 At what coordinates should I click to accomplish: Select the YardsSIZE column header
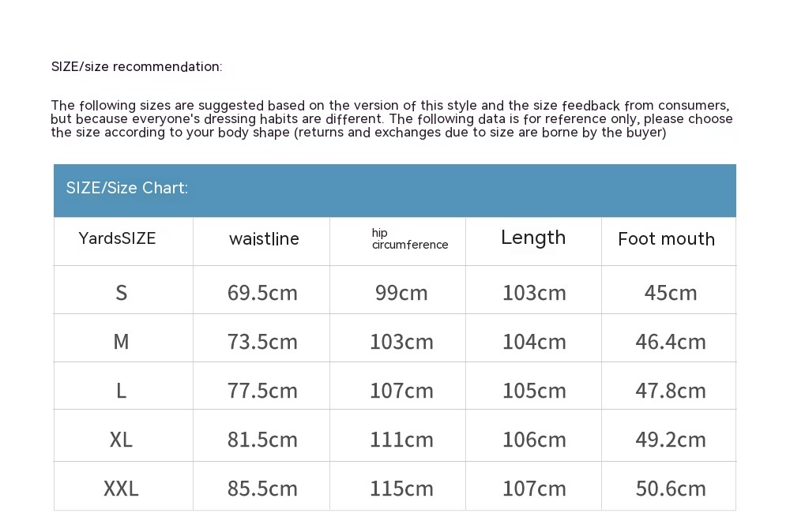(118, 238)
